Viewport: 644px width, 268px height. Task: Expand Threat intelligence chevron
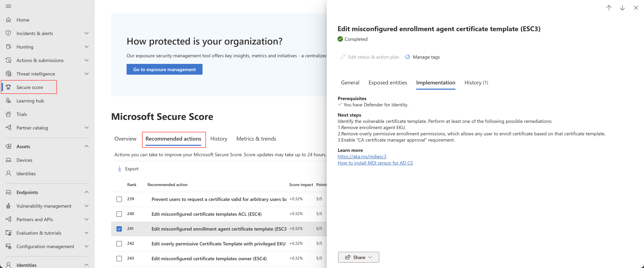87,74
